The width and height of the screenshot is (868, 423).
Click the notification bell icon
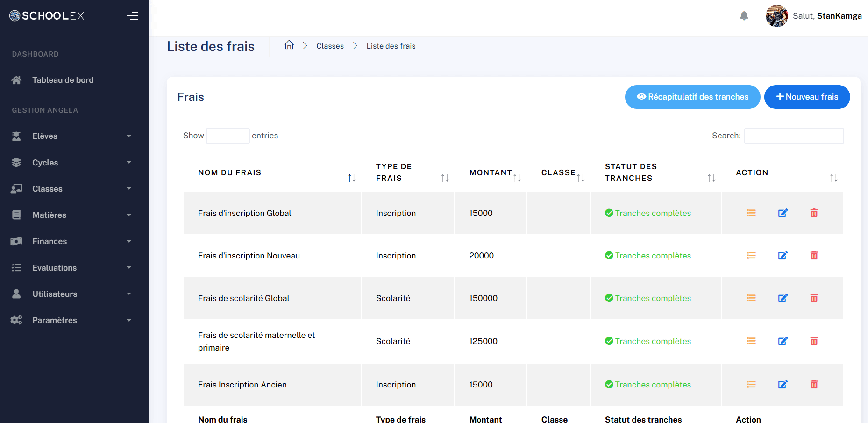point(744,16)
